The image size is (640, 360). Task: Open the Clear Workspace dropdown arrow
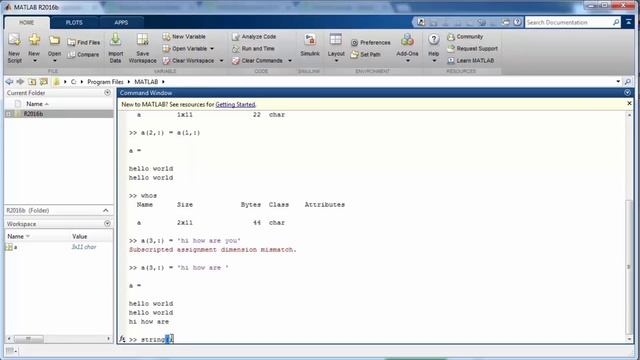[x=221, y=61]
